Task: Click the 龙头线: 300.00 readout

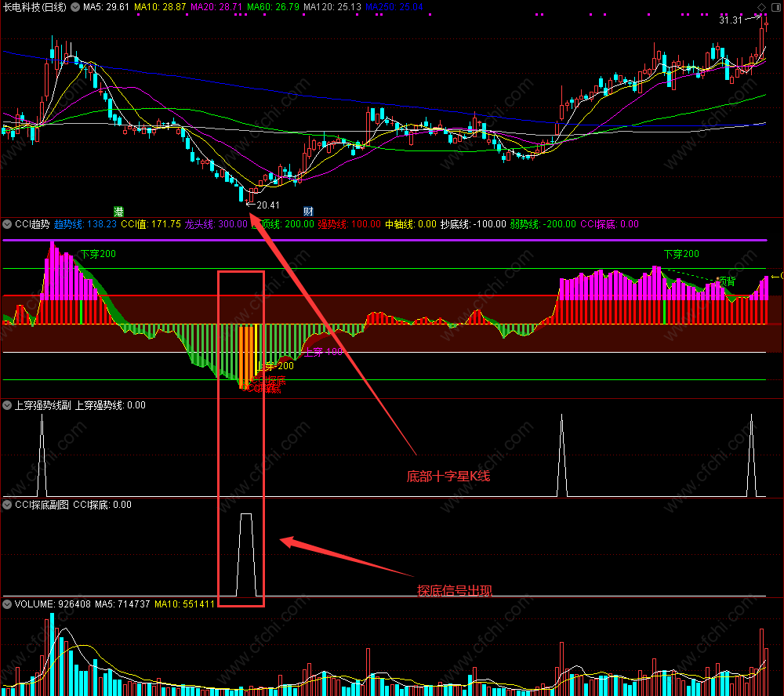Action: pyautogui.click(x=216, y=224)
